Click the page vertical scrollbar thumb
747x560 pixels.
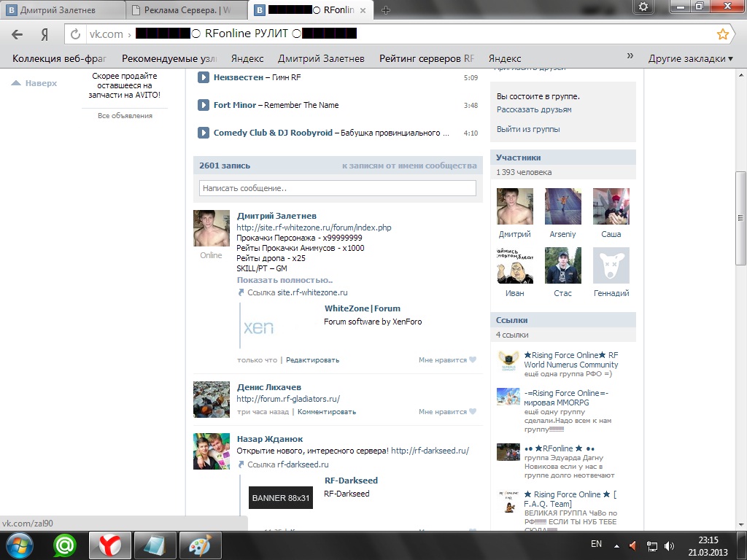pyautogui.click(x=741, y=218)
